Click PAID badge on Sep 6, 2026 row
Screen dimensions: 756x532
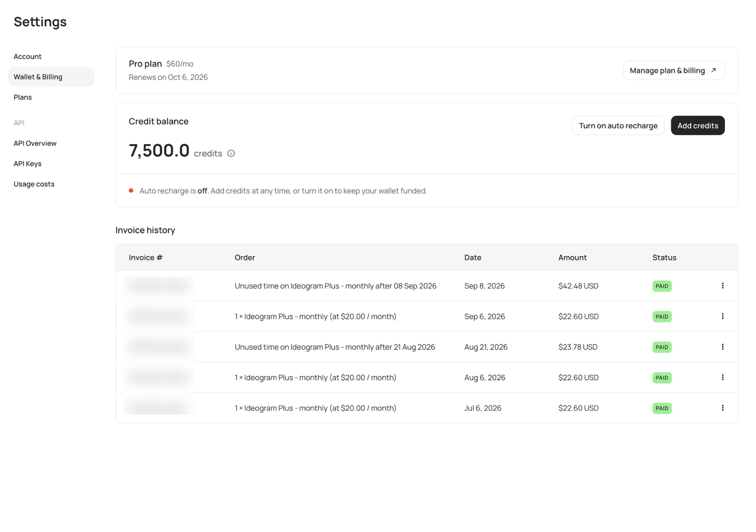tap(661, 317)
